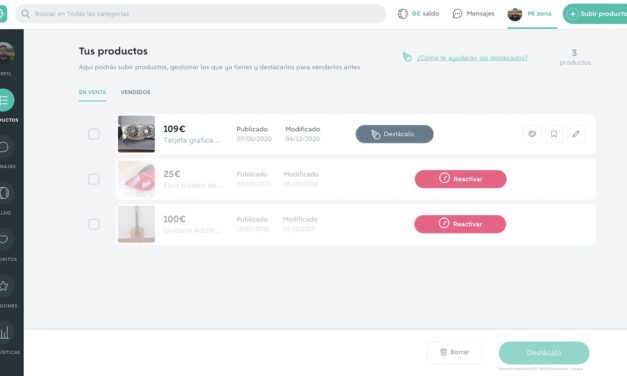Click the magnifier icon in the search bar

point(25,14)
